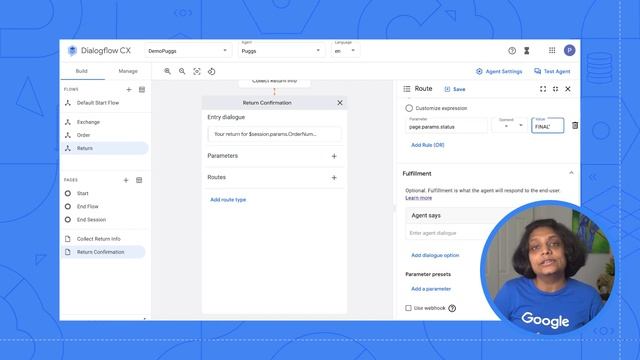Open the Flows list options icon

(x=142, y=89)
